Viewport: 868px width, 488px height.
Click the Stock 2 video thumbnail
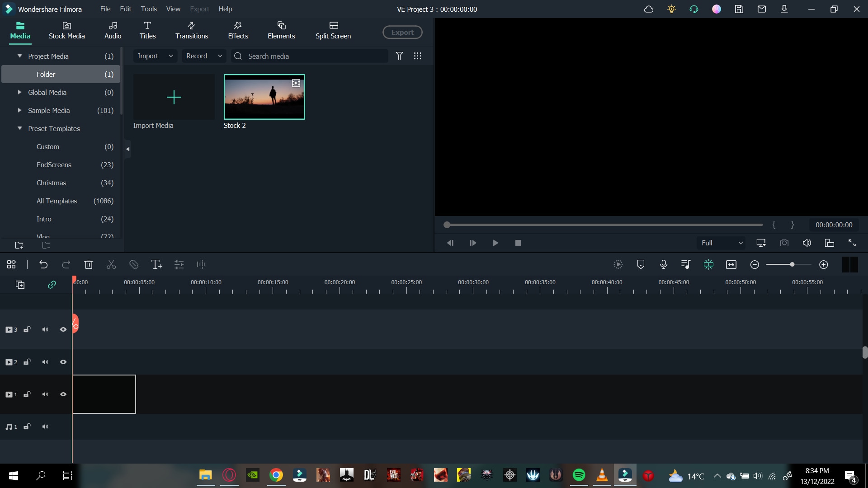tap(264, 97)
